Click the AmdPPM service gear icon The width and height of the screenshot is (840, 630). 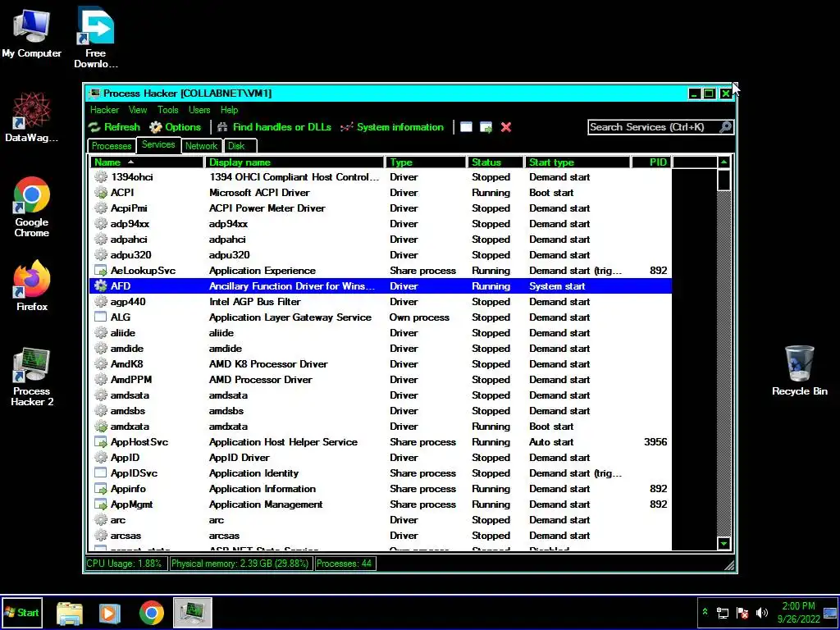tap(101, 379)
